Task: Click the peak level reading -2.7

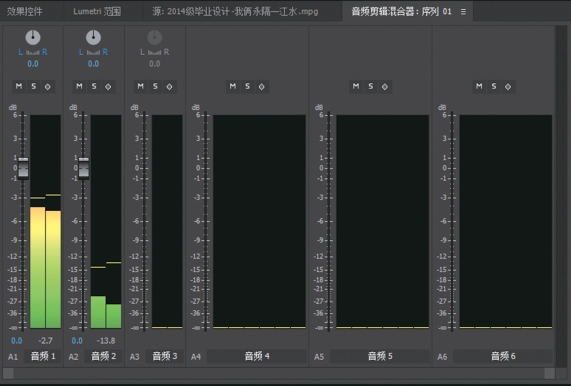Action: point(46,341)
